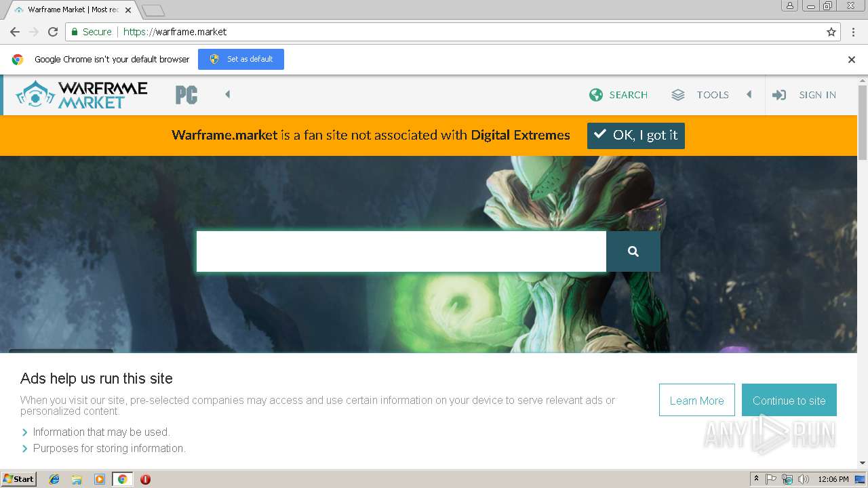
Task: Click Chrome icon in taskbar
Action: (122, 479)
